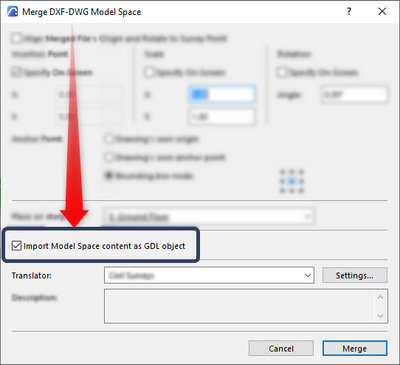Click the Rotation Angle input field
This screenshot has height=365, width=400.
[x=354, y=95]
